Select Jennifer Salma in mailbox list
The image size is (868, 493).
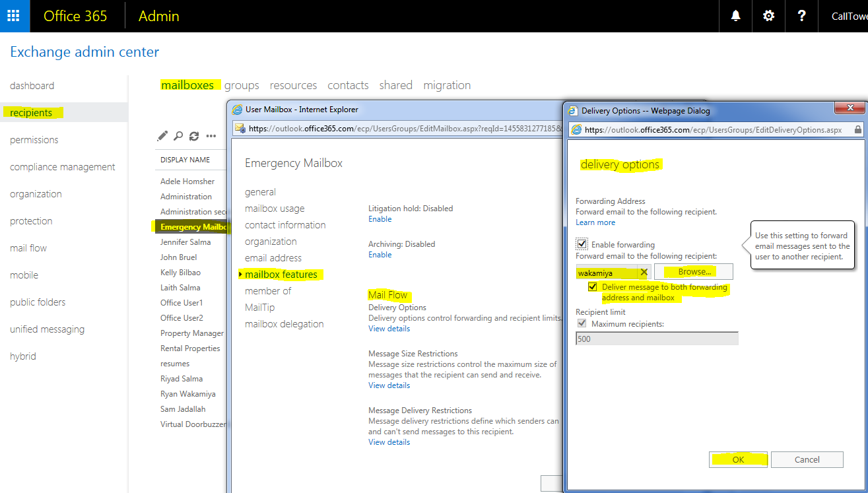coord(185,242)
